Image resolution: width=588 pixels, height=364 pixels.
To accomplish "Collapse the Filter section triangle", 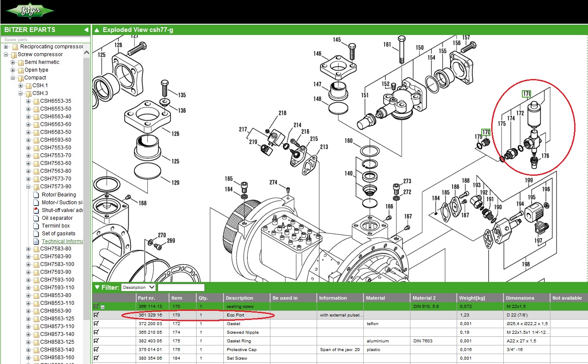I will tap(97, 287).
